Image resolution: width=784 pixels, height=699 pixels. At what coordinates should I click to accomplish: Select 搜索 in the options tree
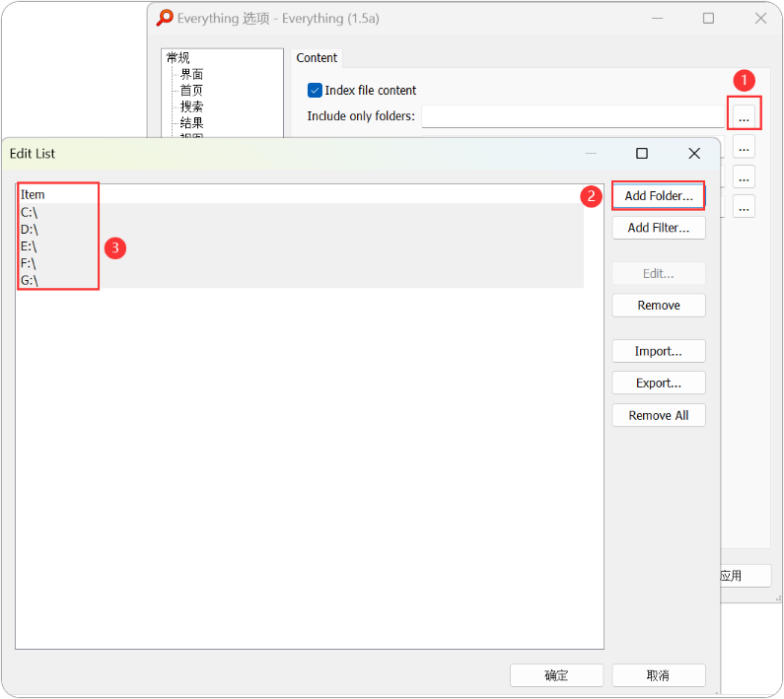click(191, 106)
